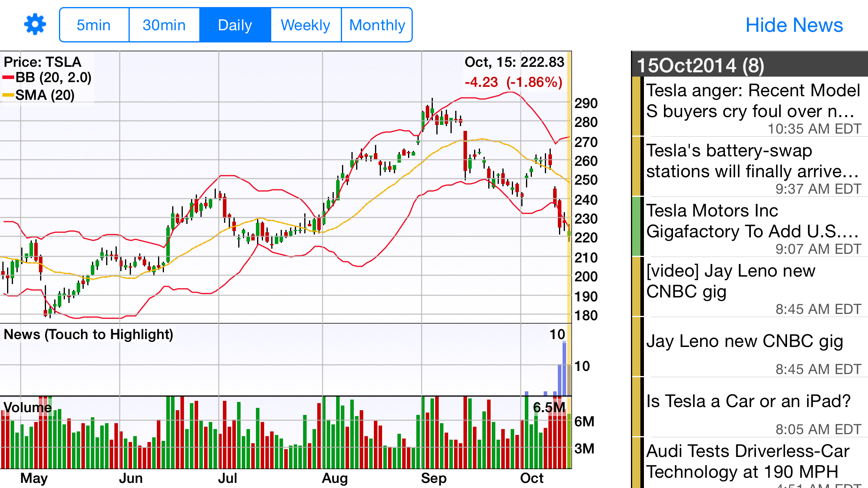Tap the tallest news count bar in October

(x=565, y=369)
